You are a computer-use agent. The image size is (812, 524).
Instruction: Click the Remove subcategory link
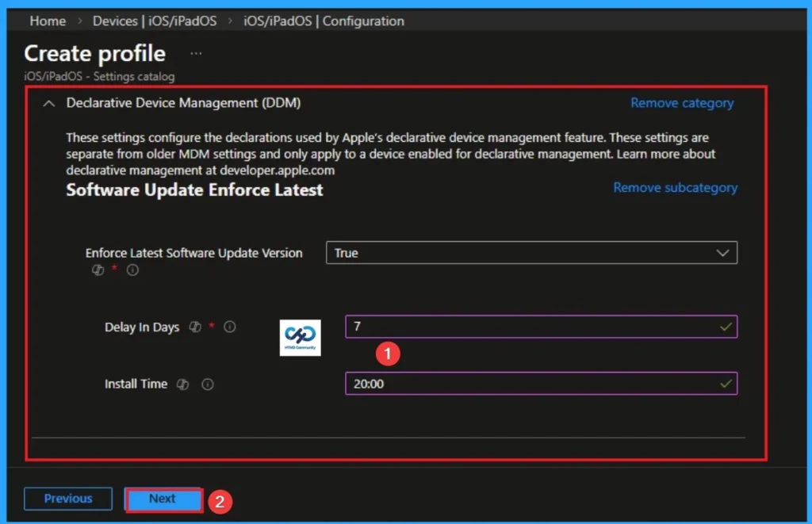pyautogui.click(x=675, y=188)
